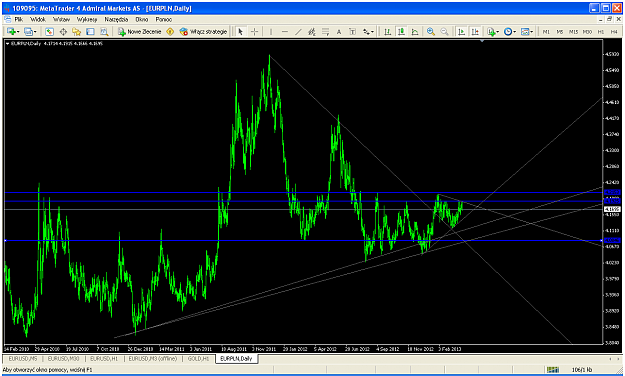Open the Templates icon
The width and height of the screenshot is (625, 376).
tap(525, 31)
